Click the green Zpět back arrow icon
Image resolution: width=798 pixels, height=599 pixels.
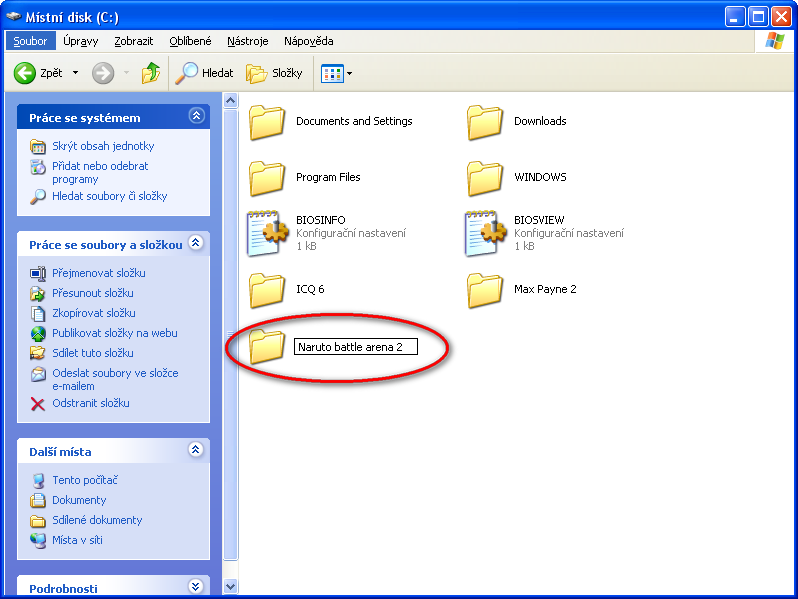click(x=24, y=73)
